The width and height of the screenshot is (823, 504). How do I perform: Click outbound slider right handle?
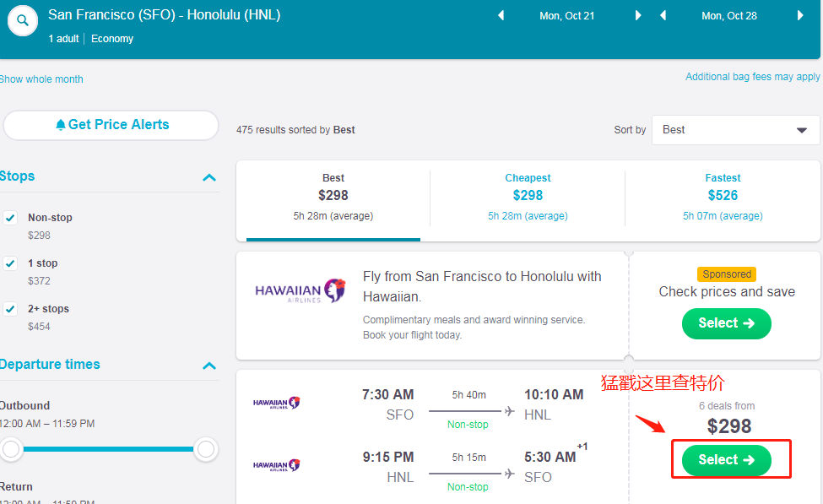click(206, 449)
